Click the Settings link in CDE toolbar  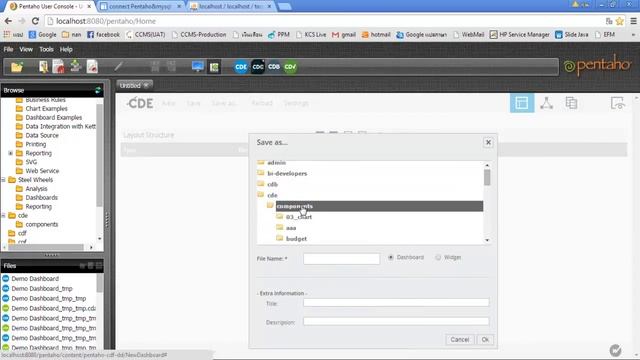click(296, 103)
